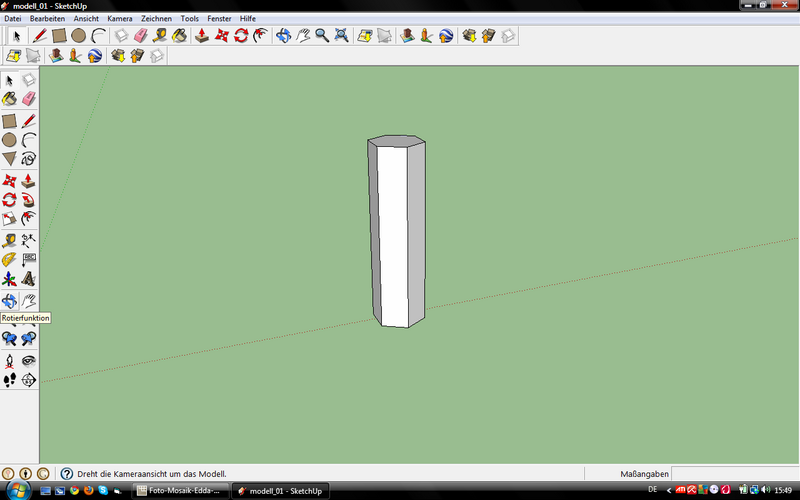Activate the Push/Pull tool in left toolbar
The height and width of the screenshot is (500, 800).
click(29, 181)
